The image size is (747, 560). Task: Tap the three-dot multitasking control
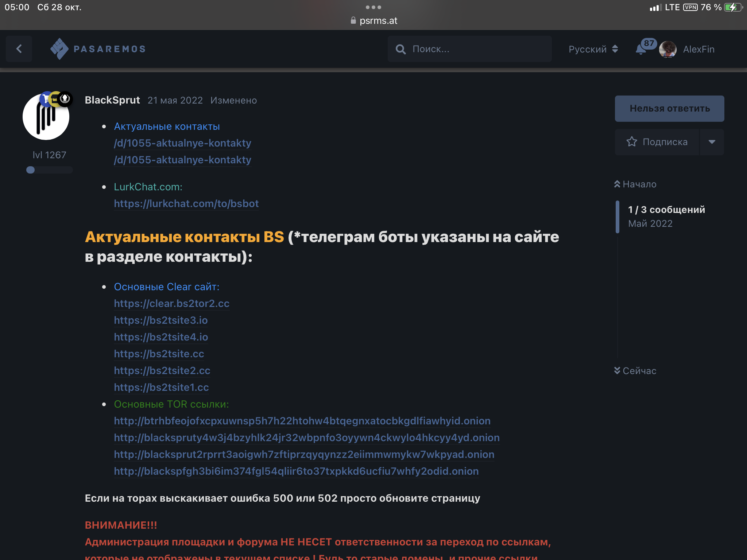tap(373, 7)
